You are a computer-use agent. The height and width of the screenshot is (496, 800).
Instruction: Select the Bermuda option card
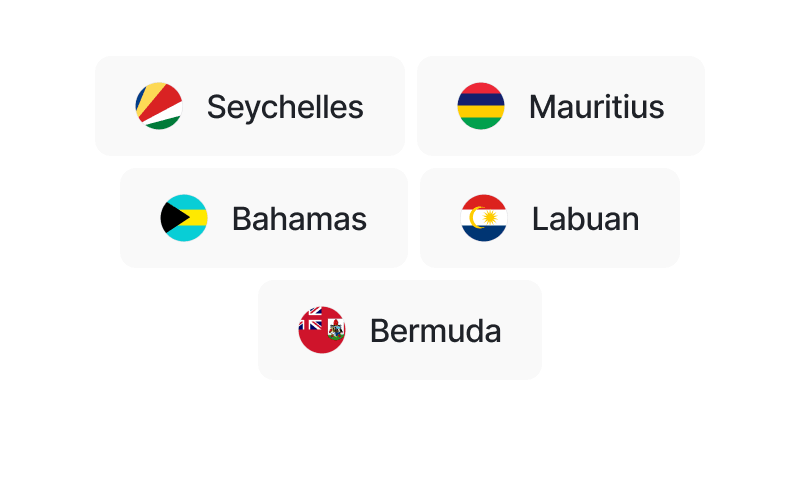click(400, 330)
